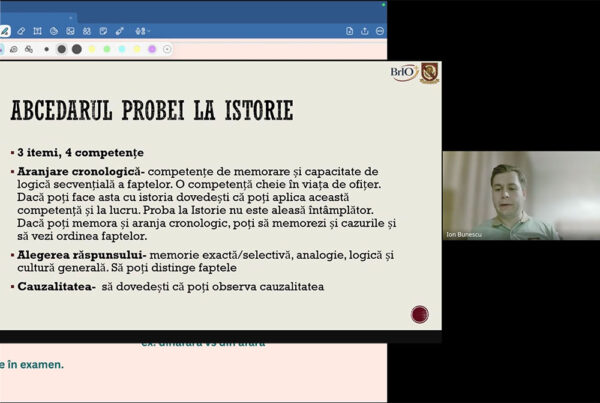Open the elements grid tool
The height and width of the screenshot is (403, 600).
87,31
